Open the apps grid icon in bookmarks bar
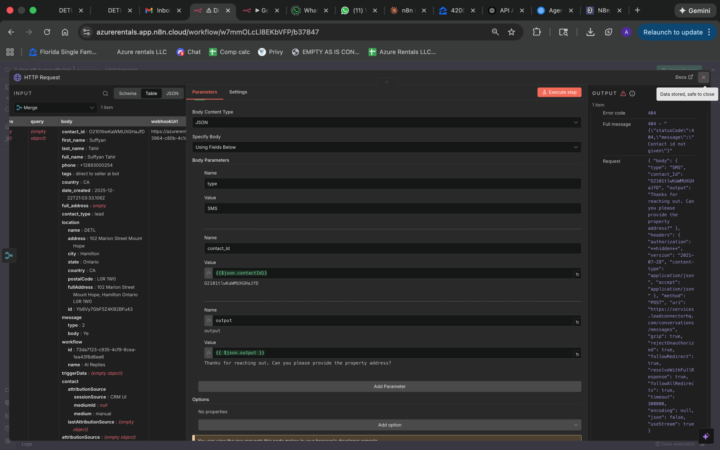Viewport: 720px width, 450px height. click(10, 52)
